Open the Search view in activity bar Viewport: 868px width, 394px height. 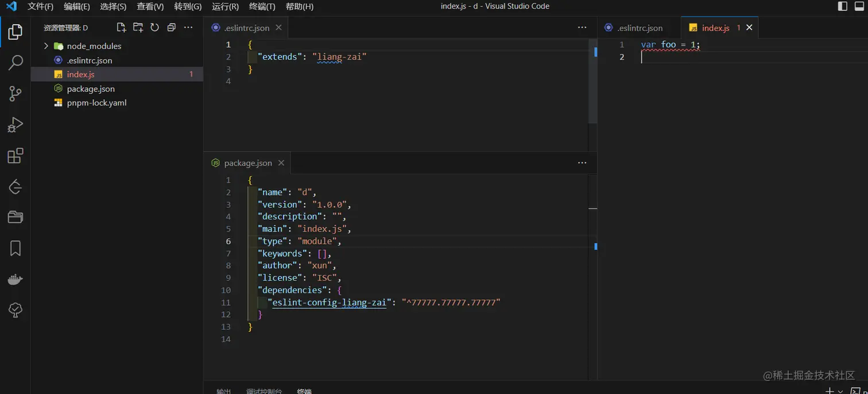tap(15, 63)
